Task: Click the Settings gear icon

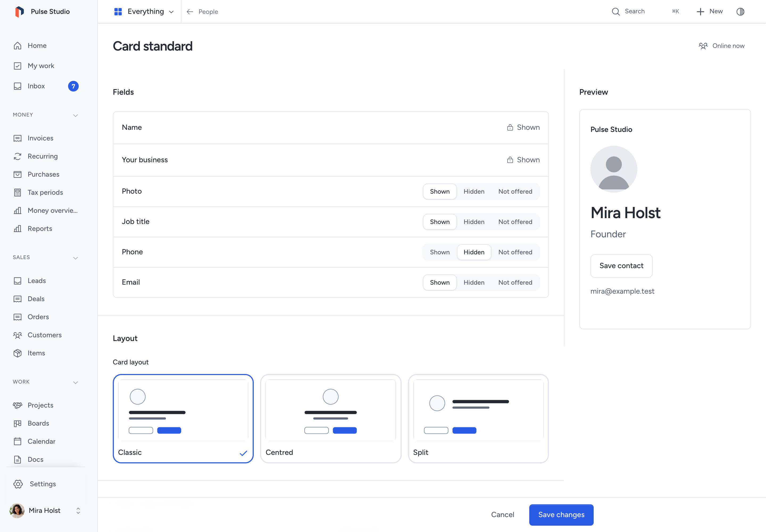Action: pos(18,484)
